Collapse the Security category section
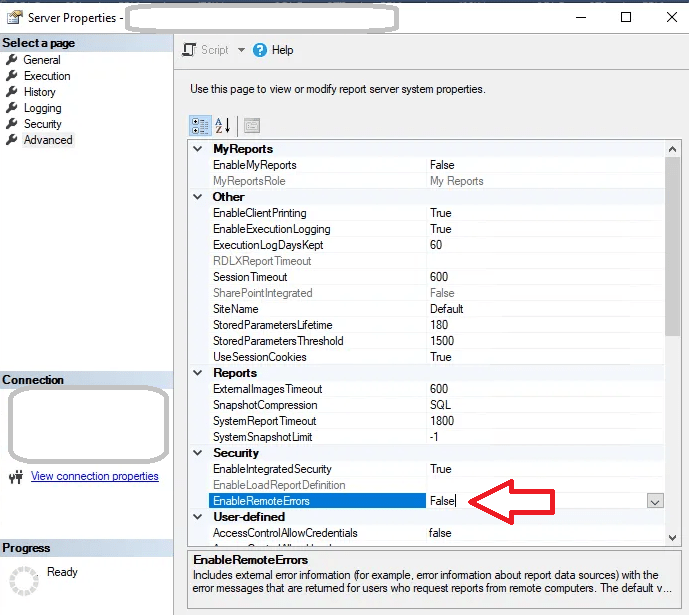This screenshot has height=615, width=689. point(199,453)
